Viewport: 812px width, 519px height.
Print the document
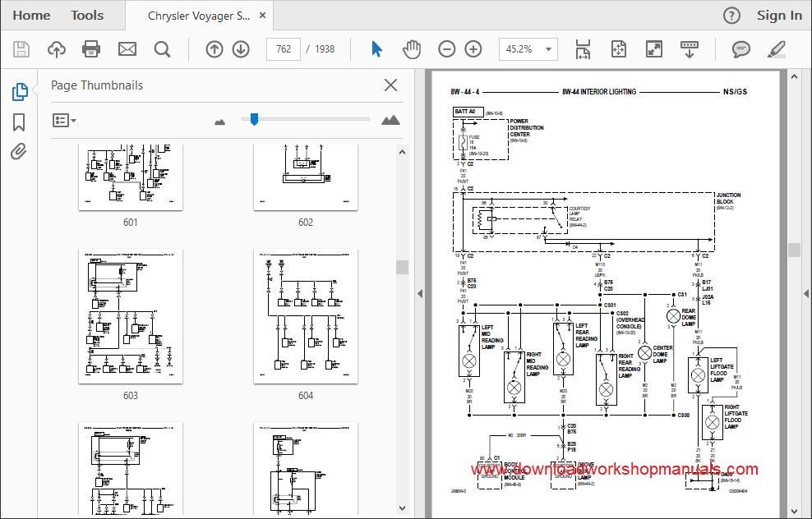pos(91,49)
